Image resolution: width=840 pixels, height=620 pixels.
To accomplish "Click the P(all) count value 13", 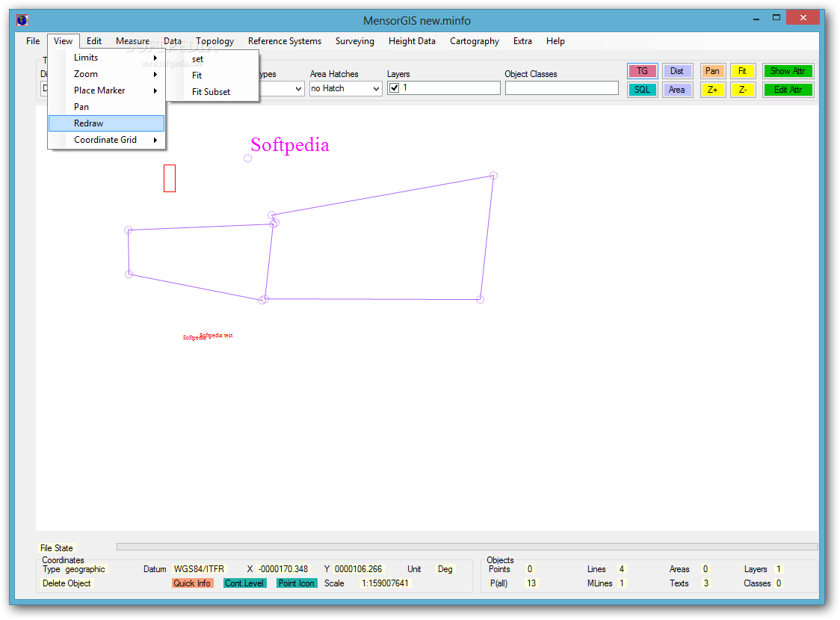I will (x=531, y=583).
